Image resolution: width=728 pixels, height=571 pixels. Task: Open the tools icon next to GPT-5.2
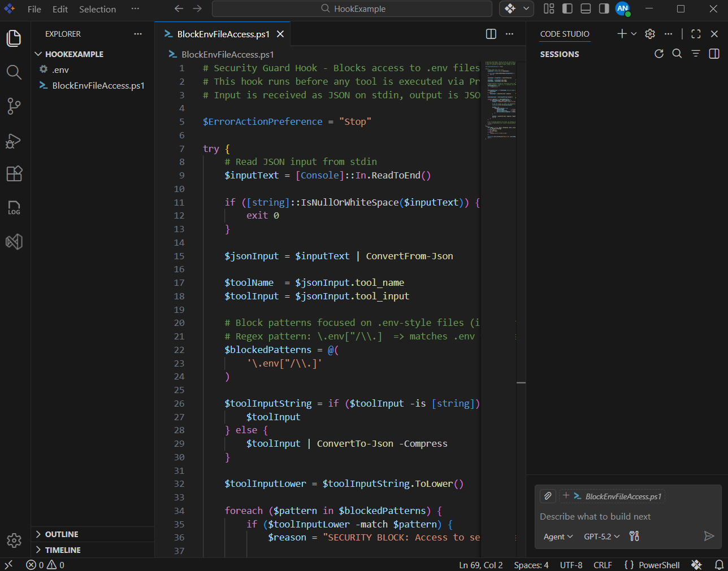tap(634, 536)
